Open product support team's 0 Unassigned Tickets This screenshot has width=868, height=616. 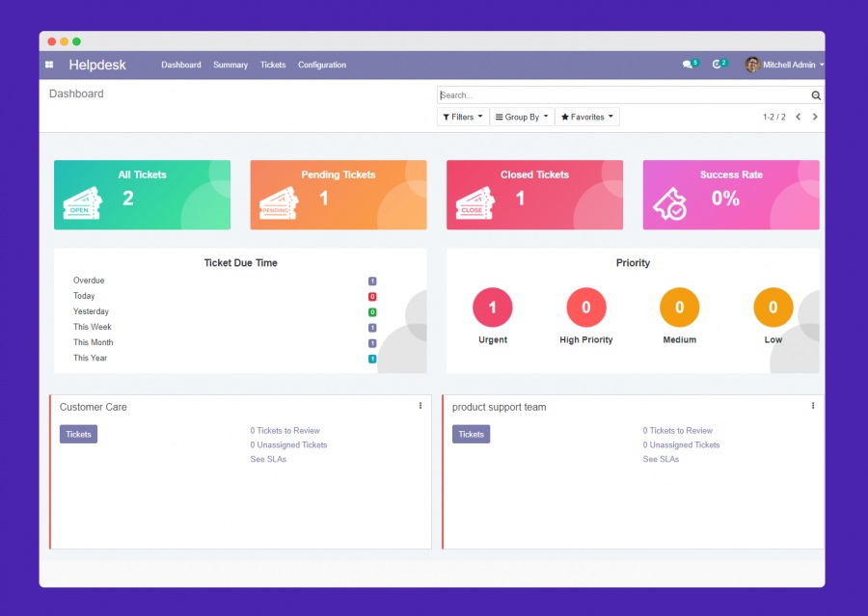(682, 445)
